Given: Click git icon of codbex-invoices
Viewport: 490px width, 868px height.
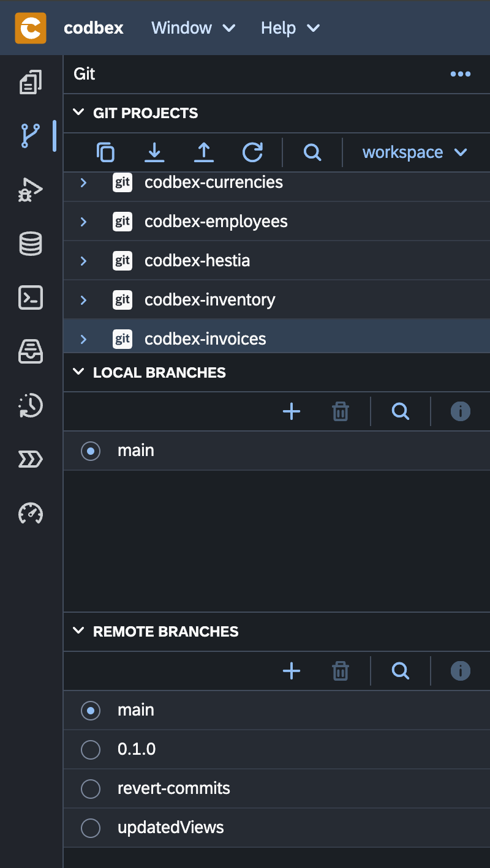Looking at the screenshot, I should click(x=123, y=339).
